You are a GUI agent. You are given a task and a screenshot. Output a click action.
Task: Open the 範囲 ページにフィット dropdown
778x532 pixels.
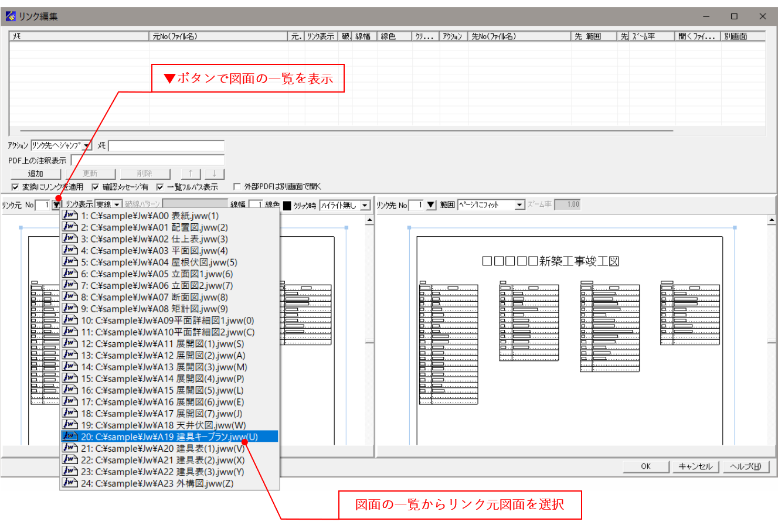pyautogui.click(x=518, y=204)
